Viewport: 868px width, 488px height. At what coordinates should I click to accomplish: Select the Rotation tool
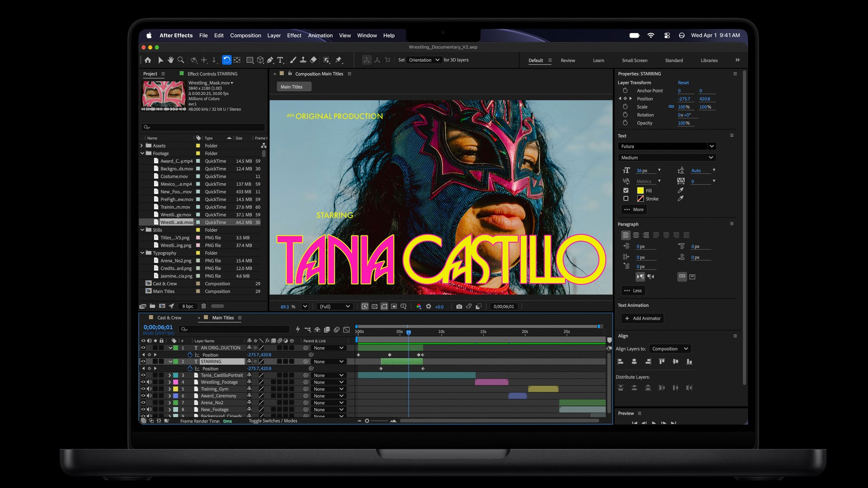(x=226, y=60)
